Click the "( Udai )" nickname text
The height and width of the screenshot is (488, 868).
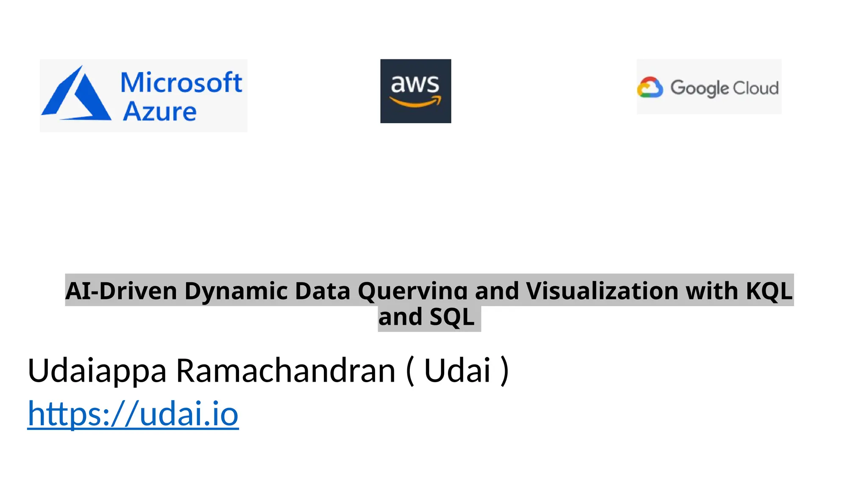(x=457, y=370)
